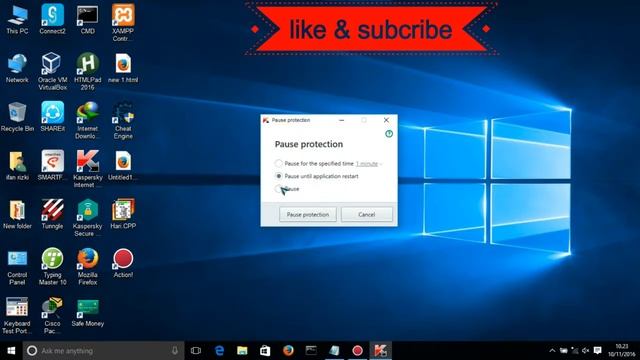Open help icon in Pause protection dialog
Image resolution: width=640 pixels, height=360 pixels.
coord(389,133)
